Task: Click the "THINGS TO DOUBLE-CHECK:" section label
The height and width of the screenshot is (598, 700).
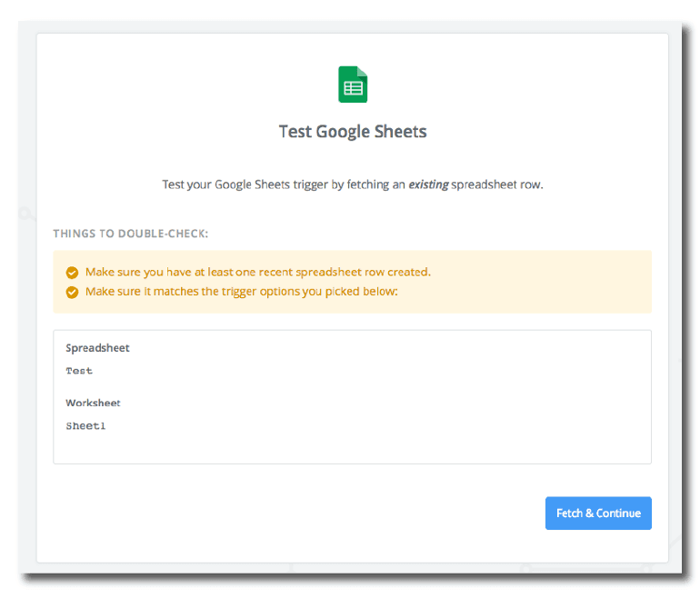Action: (x=131, y=234)
